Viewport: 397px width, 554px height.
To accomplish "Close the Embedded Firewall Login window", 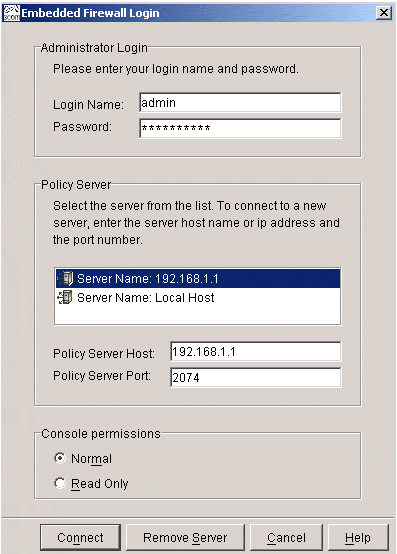I will click(x=384, y=13).
